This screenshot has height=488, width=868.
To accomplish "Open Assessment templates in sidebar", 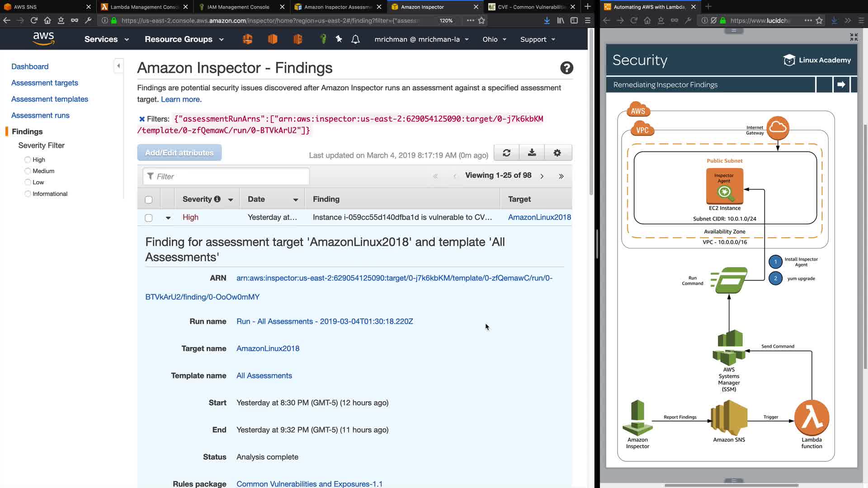I will click(x=50, y=99).
